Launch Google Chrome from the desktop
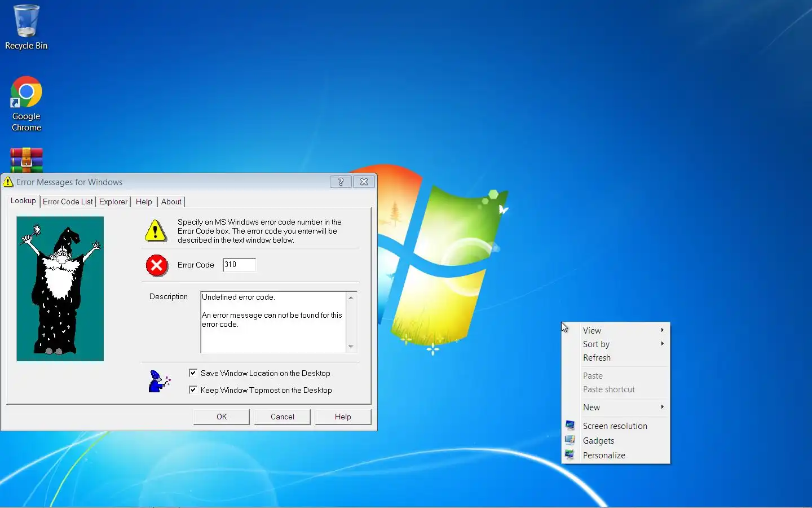The width and height of the screenshot is (812, 508). click(26, 104)
